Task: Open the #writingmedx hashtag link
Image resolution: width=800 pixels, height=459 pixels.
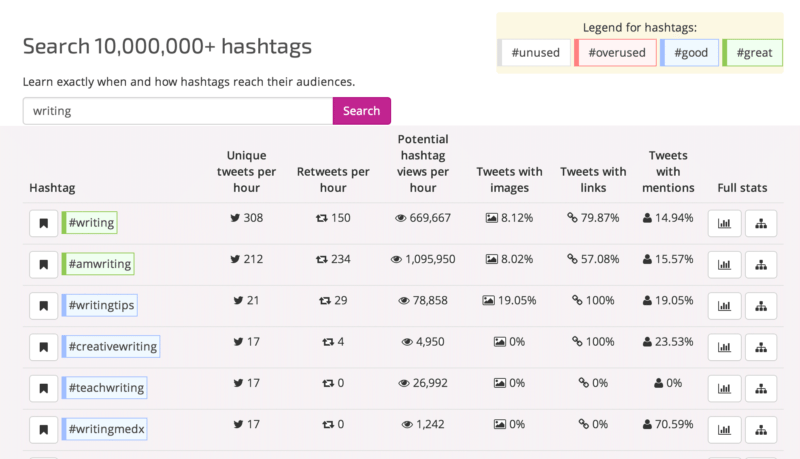Action: pos(105,429)
